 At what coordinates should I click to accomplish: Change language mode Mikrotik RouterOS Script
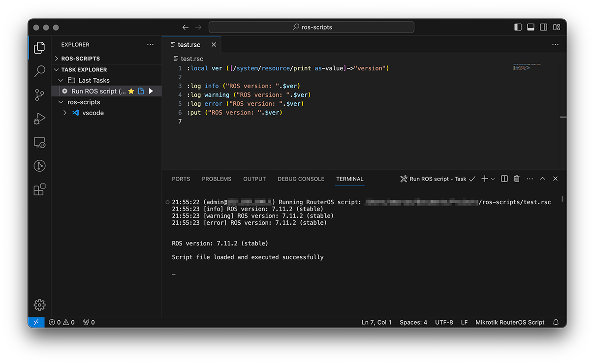coord(510,322)
